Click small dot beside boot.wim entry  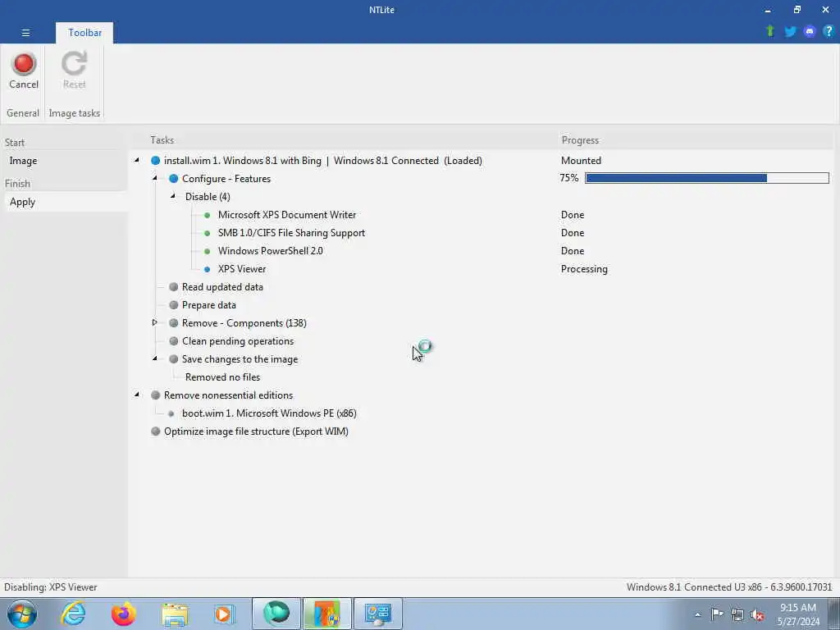(x=171, y=413)
